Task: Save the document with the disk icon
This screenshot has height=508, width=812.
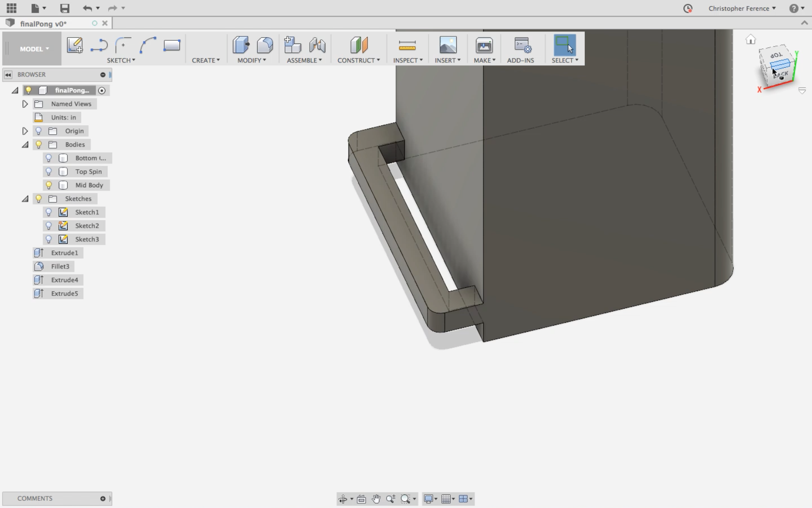Action: point(64,8)
